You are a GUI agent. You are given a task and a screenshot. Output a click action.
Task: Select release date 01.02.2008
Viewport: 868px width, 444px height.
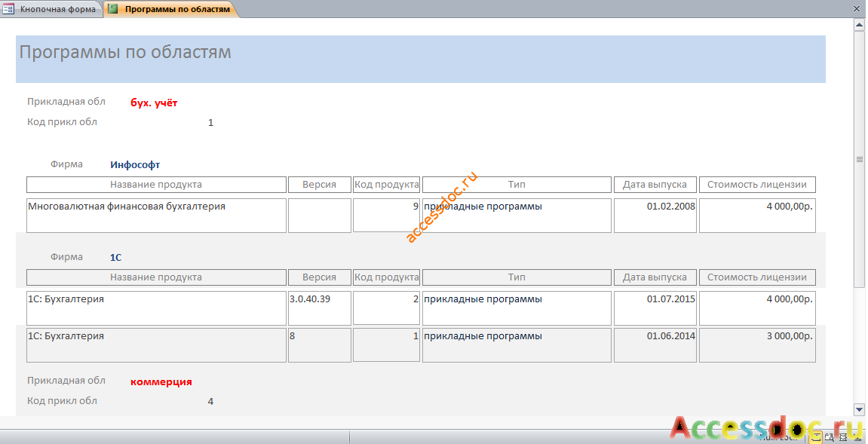(x=655, y=216)
